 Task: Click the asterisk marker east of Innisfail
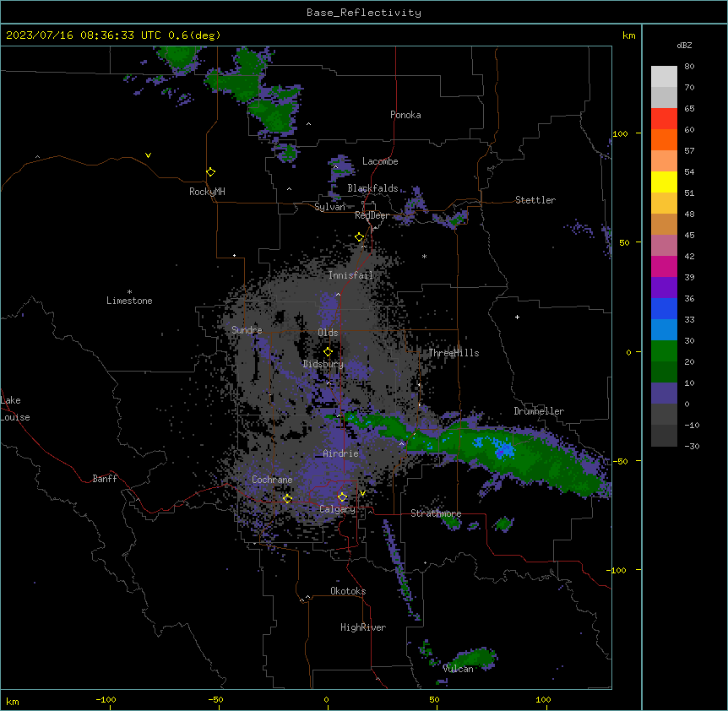coord(424,256)
